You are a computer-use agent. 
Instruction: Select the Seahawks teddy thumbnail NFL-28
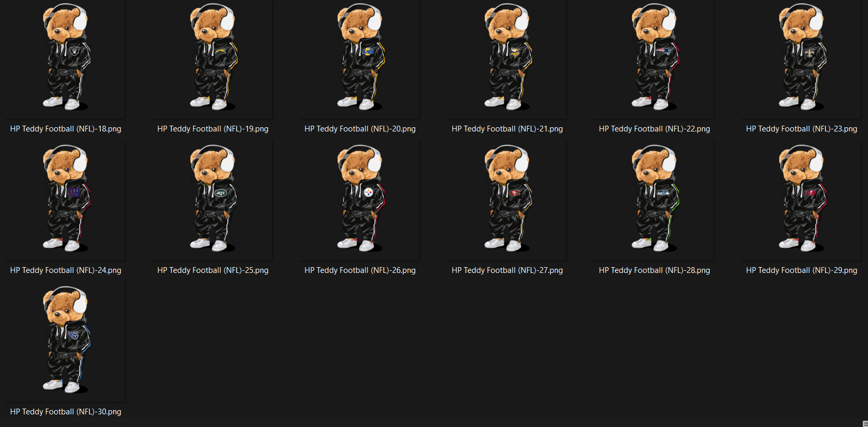coord(655,199)
